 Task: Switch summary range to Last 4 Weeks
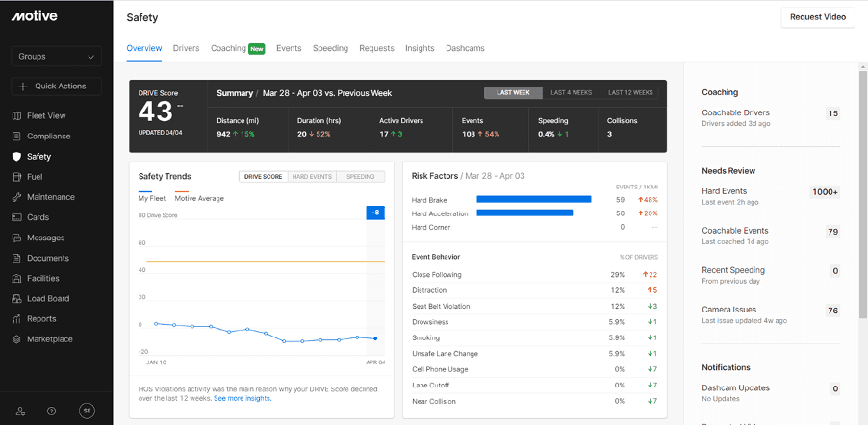pos(572,93)
